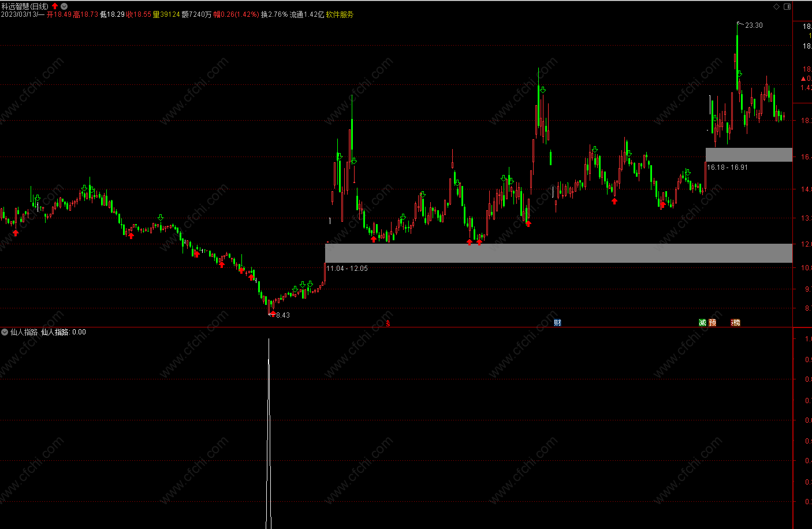The width and height of the screenshot is (812, 529).
Task: Click the 量39124 volume value
Action: [166, 14]
